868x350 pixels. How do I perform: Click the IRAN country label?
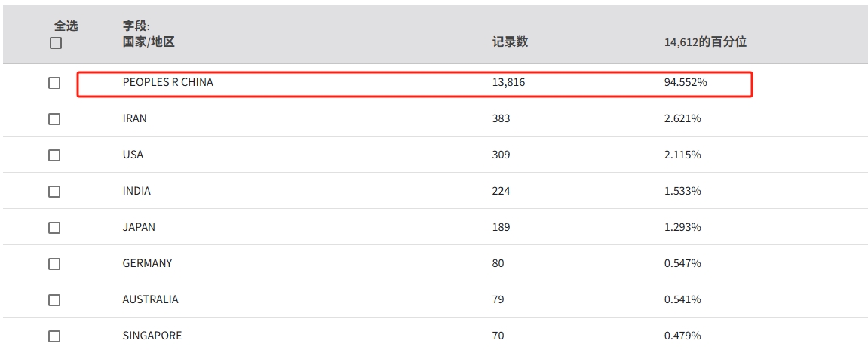tap(134, 118)
